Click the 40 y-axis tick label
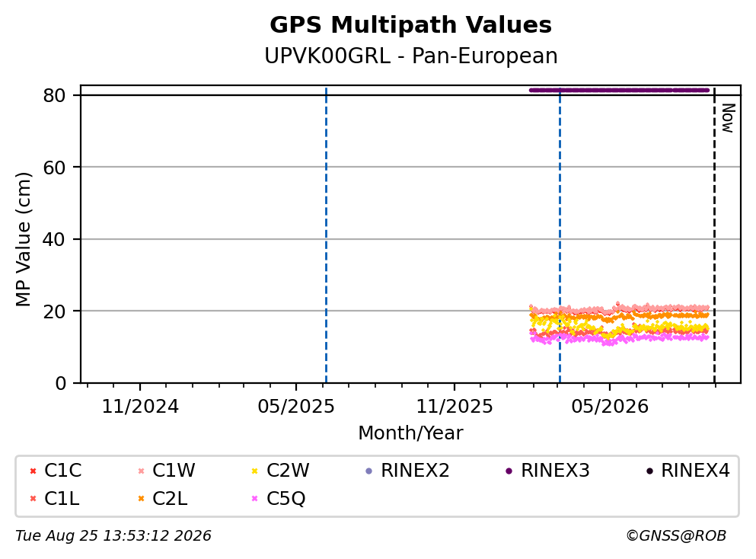Screen dimensions: 756x559 click(54, 239)
